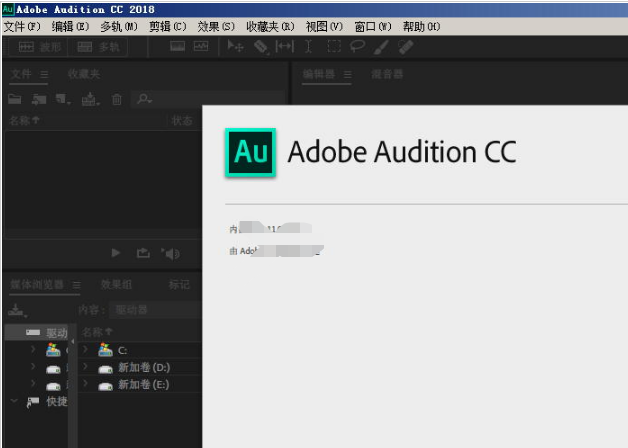Open the new file dropdown icon
Screen dimensions: 628x448
63,99
